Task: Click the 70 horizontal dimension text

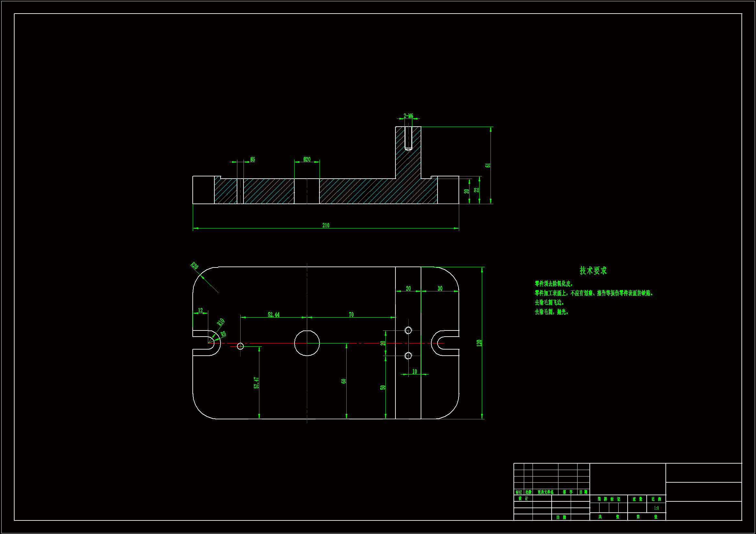Action: point(351,315)
